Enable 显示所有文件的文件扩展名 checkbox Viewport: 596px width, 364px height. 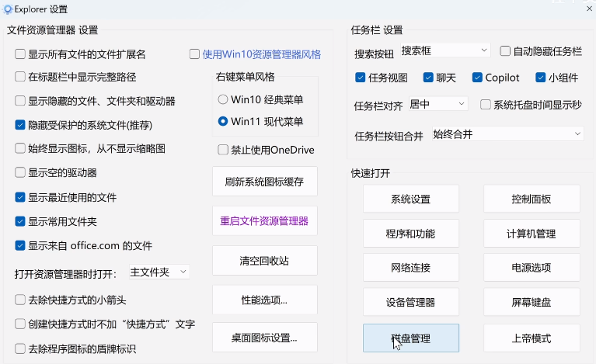pos(21,55)
